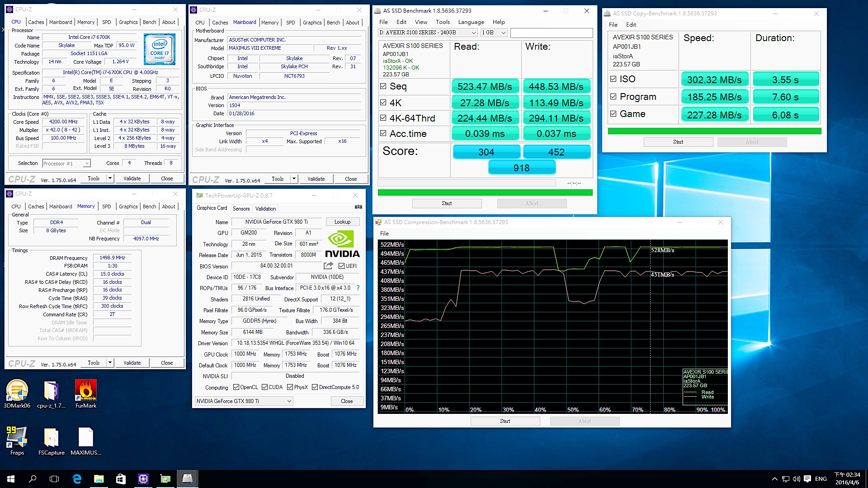Click Lookup next to the GPU name
The width and height of the screenshot is (868, 488).
342,221
